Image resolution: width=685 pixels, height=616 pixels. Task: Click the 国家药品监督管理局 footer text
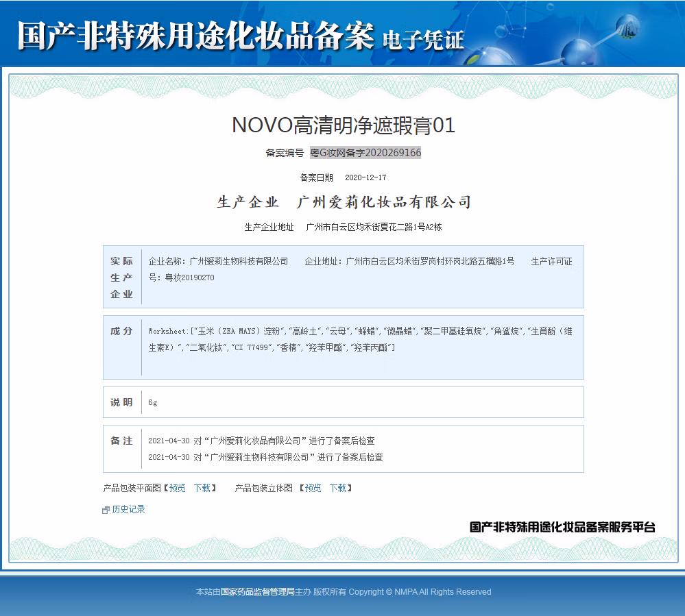coord(257,592)
